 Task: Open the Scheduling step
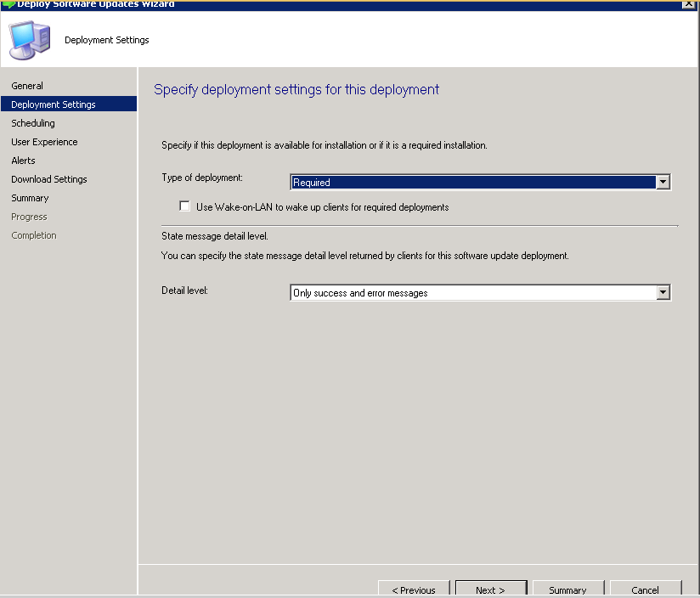[x=33, y=123]
